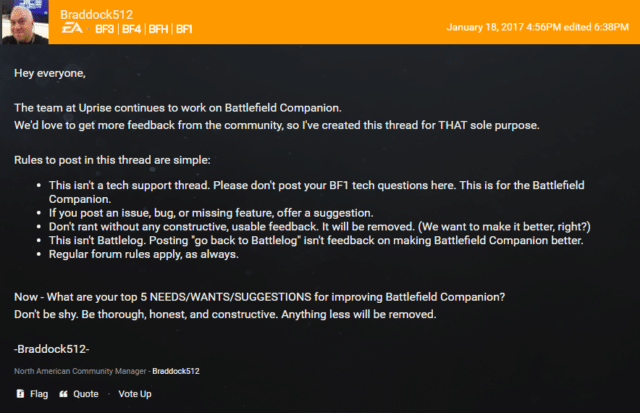The image size is (640, 413).
Task: Click the BFH badge
Action: [159, 29]
